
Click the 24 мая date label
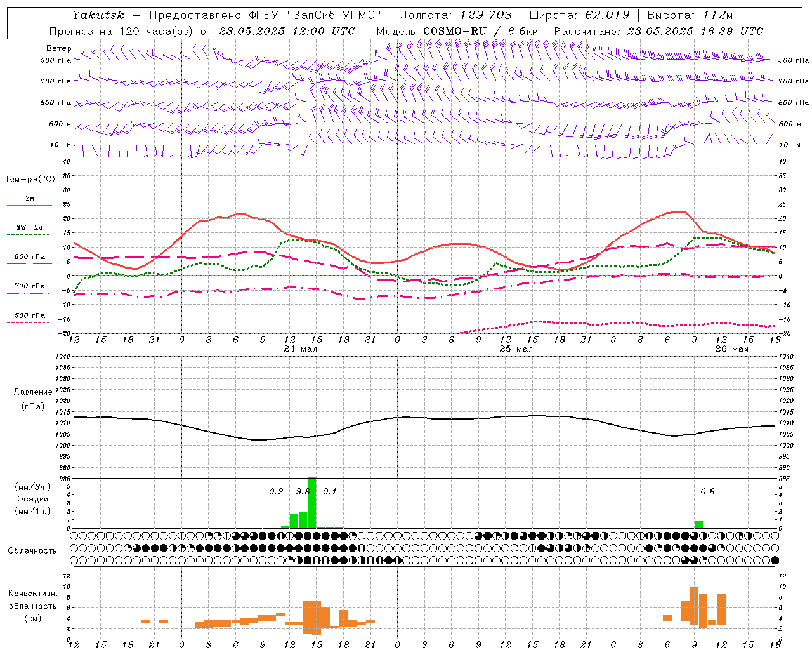point(301,349)
